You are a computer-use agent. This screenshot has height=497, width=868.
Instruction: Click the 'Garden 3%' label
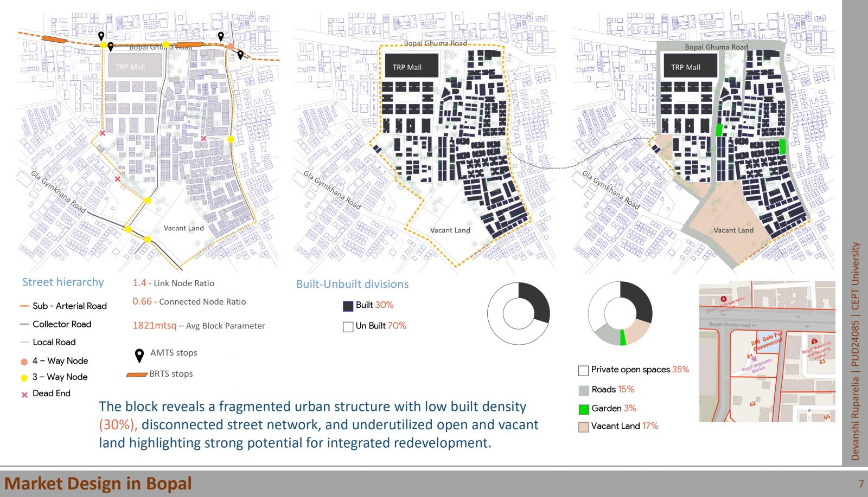point(614,408)
